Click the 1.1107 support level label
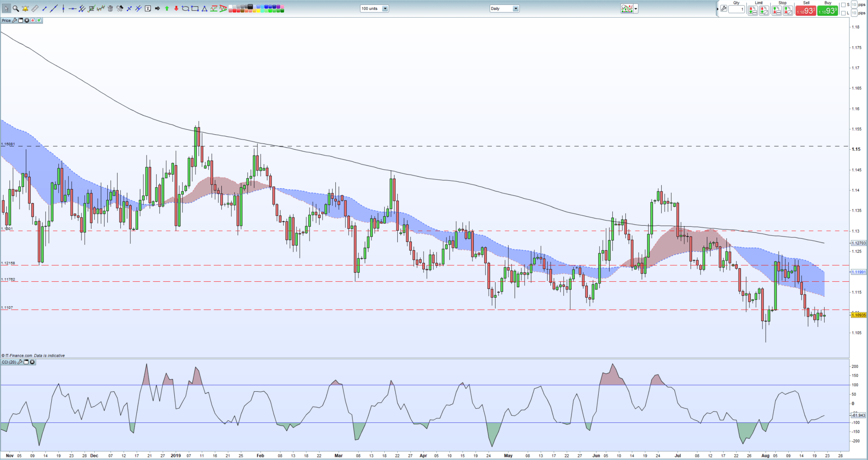Viewport: 868px width, 460px height. coord(7,308)
